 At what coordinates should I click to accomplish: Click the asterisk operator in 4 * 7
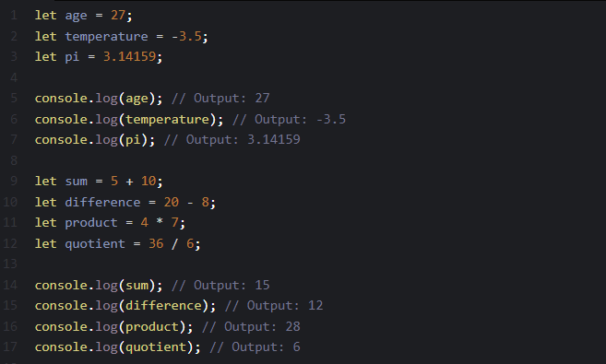pyautogui.click(x=160, y=222)
